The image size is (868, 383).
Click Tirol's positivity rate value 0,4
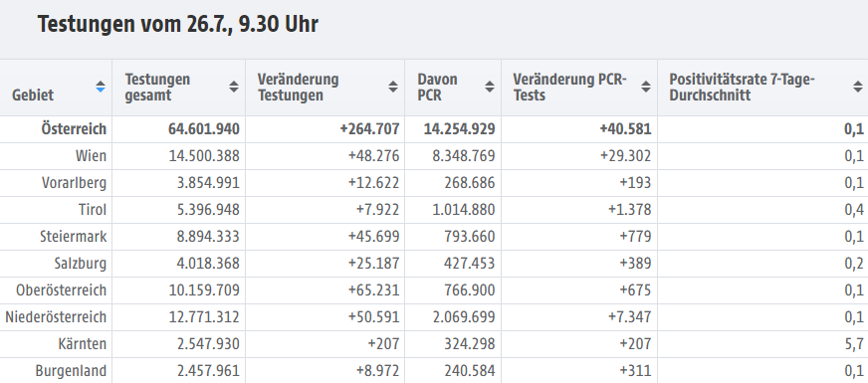coord(854,210)
